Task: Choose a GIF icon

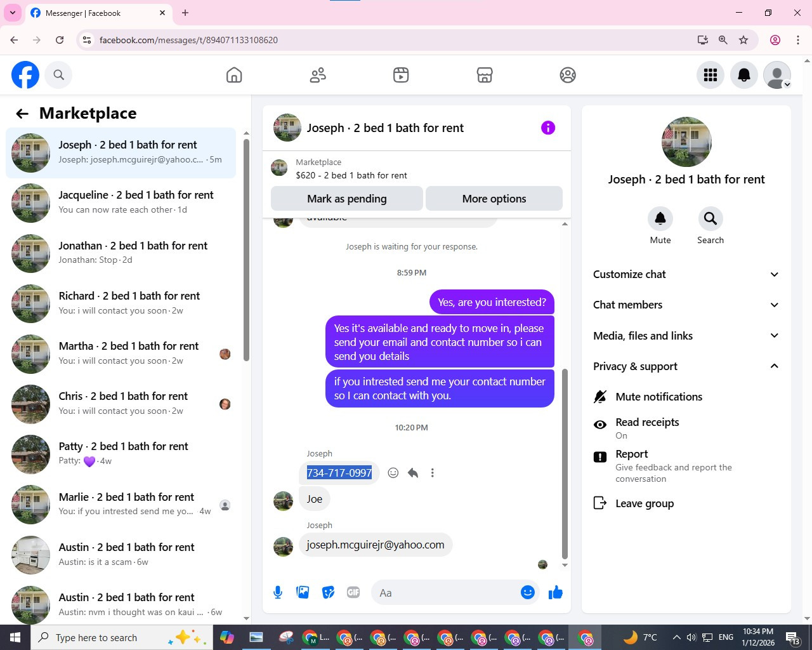Action: pyautogui.click(x=353, y=592)
